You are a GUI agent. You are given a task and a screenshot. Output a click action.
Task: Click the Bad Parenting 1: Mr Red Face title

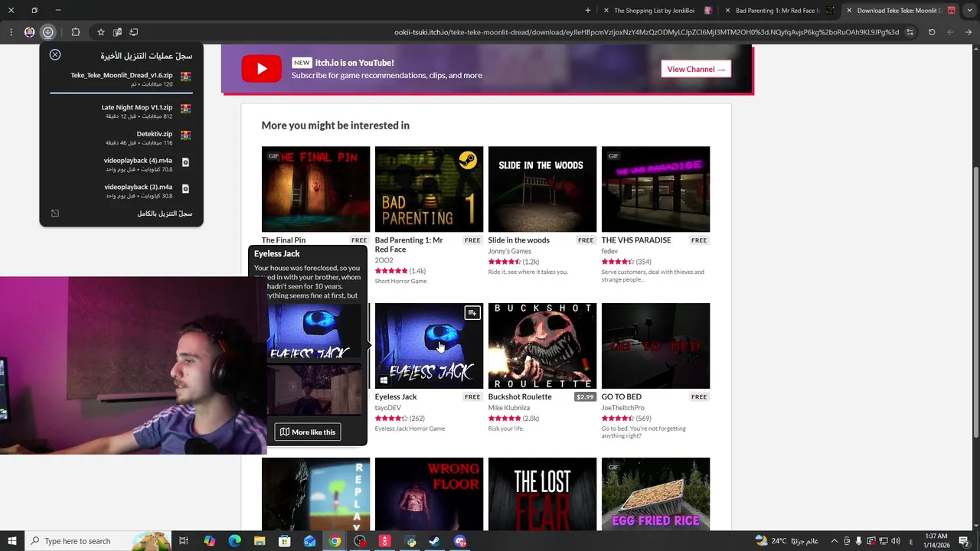pos(409,244)
